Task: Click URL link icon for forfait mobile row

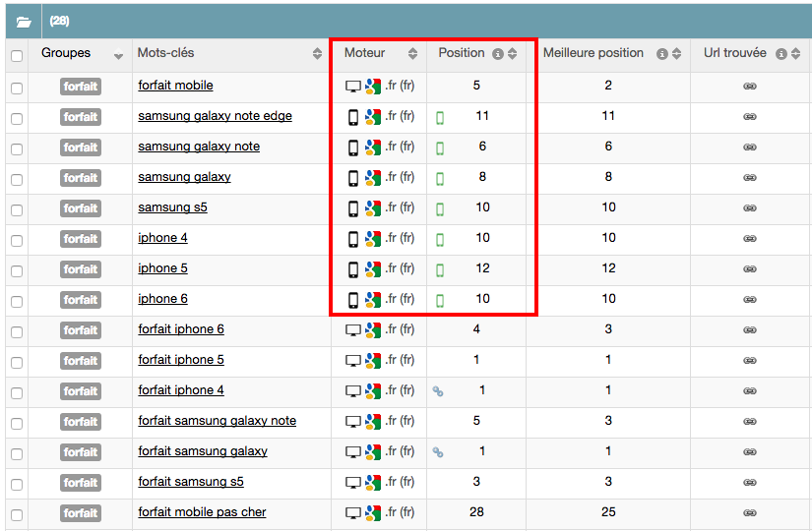Action: point(749,86)
